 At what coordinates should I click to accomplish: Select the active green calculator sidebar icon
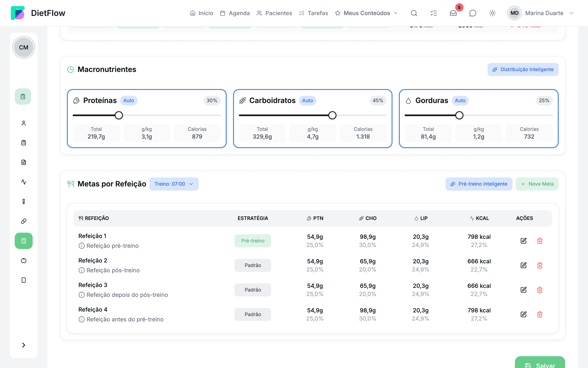pos(23,241)
